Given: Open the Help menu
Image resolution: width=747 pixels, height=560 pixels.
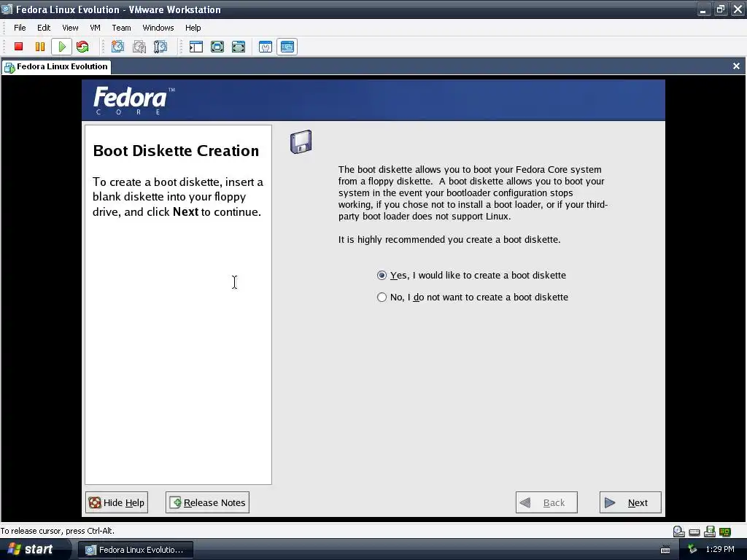Looking at the screenshot, I should [193, 28].
